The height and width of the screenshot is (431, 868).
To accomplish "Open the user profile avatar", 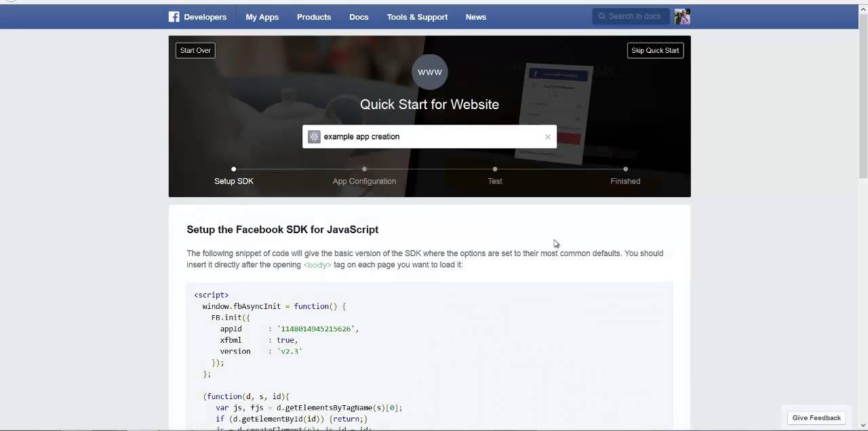I will click(682, 16).
